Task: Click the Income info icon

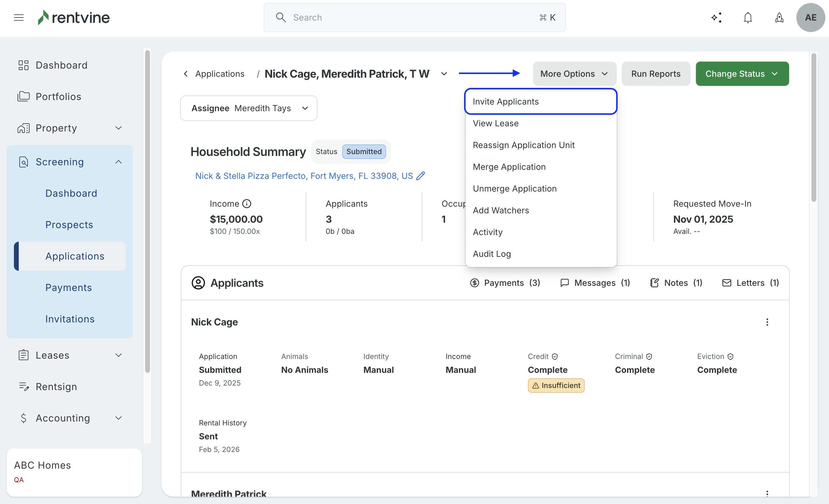Action: (247, 204)
